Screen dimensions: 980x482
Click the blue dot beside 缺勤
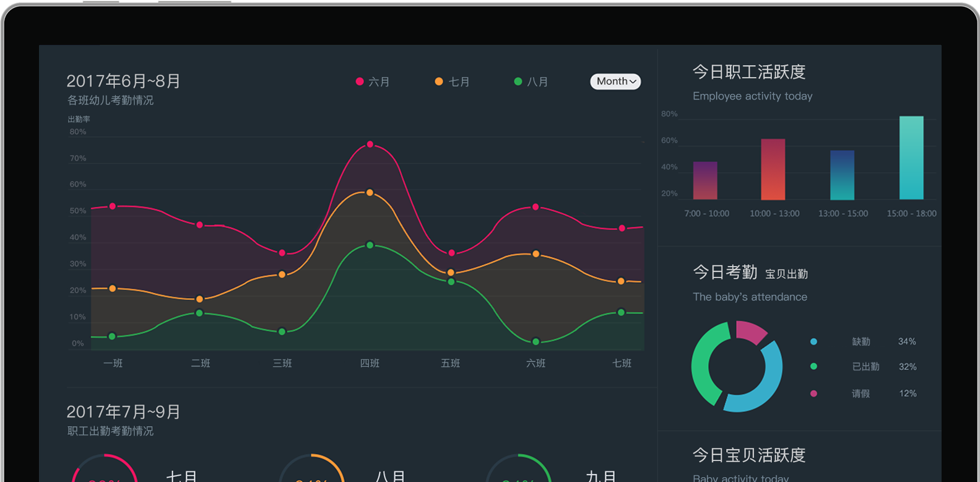click(813, 342)
